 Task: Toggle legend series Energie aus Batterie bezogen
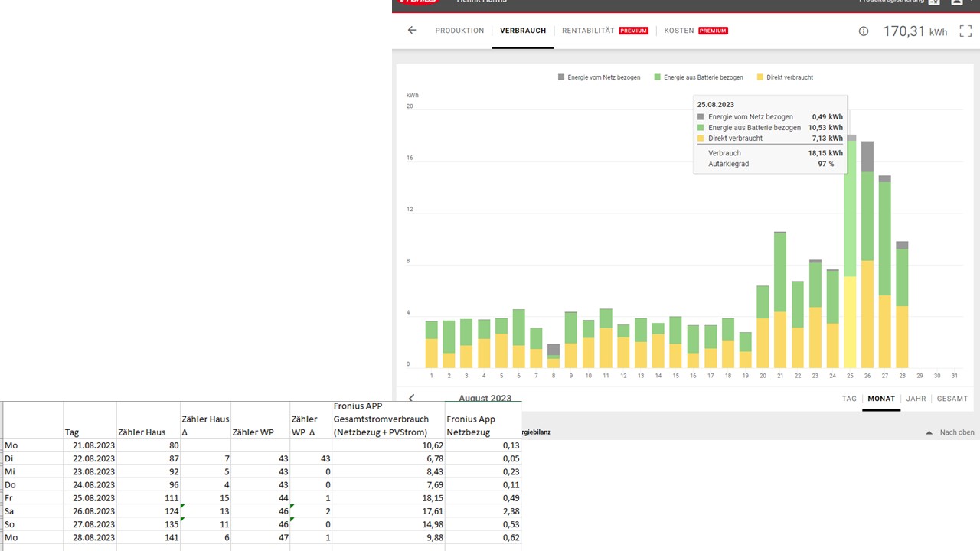[698, 77]
